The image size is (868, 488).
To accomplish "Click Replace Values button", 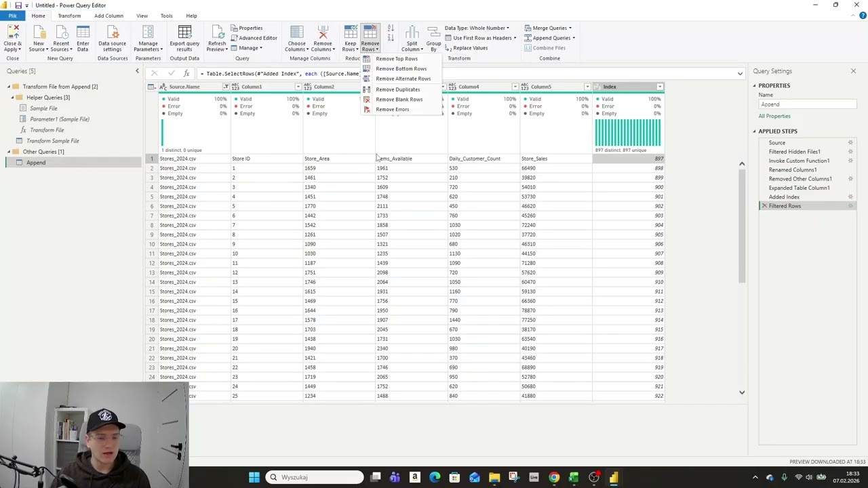I will 466,48.
